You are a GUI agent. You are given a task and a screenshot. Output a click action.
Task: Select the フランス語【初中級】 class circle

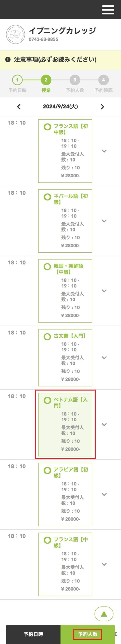[x=47, y=127]
